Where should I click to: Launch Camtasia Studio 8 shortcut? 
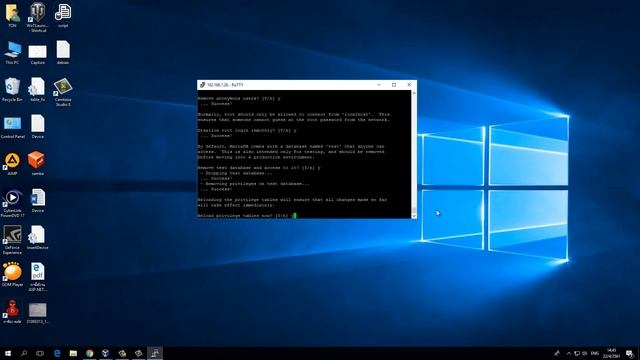63,92
